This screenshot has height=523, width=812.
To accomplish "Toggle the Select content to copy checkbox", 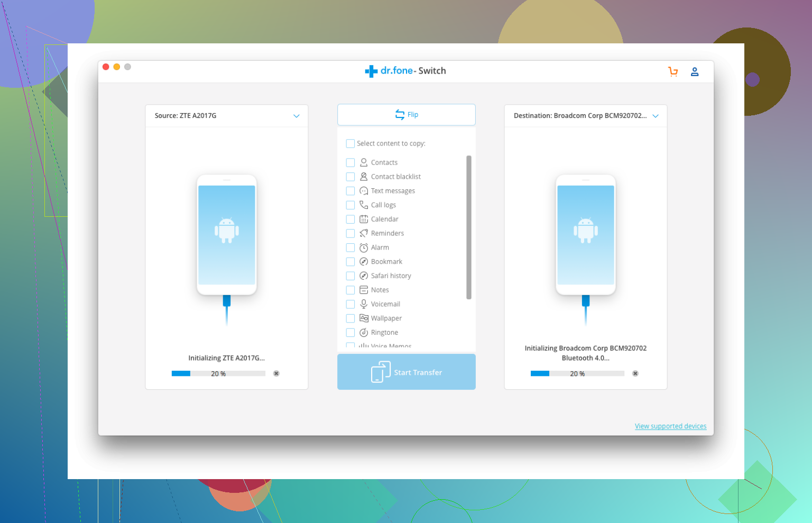I will click(x=350, y=143).
